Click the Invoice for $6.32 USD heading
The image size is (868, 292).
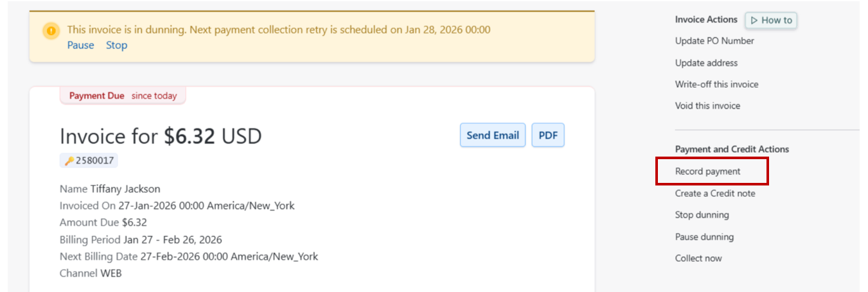tap(161, 136)
